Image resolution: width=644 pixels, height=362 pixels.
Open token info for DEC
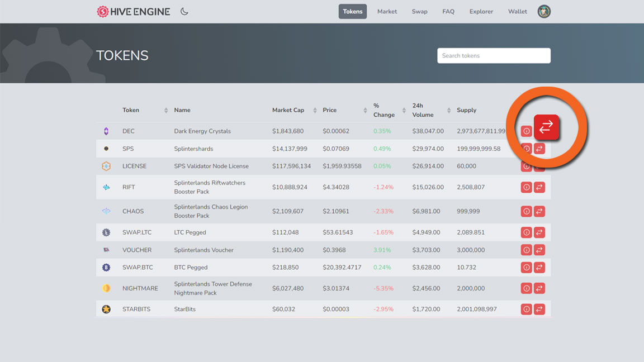(x=526, y=131)
